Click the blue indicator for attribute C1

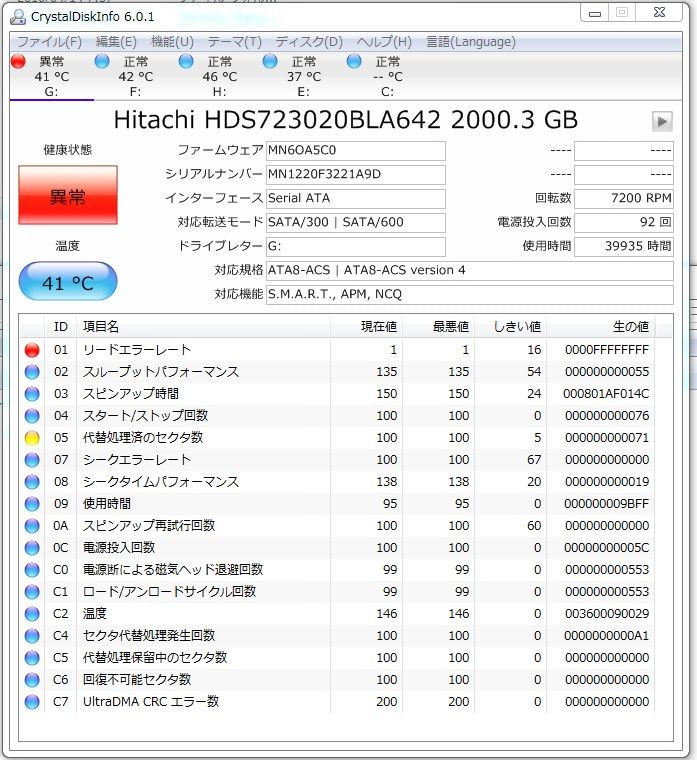pyautogui.click(x=32, y=591)
